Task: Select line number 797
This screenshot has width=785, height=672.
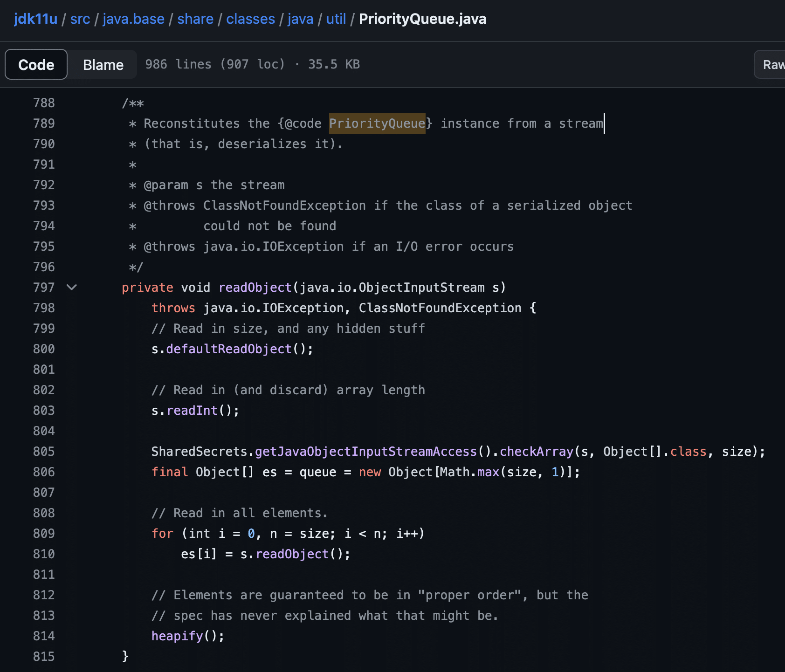Action: coord(44,287)
